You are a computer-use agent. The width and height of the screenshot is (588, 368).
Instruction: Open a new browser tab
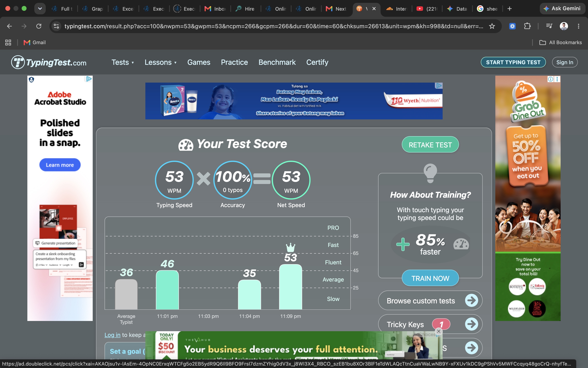pyautogui.click(x=510, y=9)
